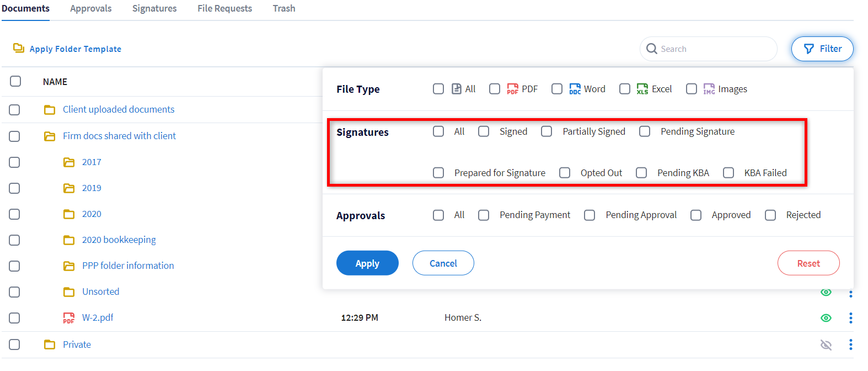Select the Excel file type icon
Screen dimensions: 868x371
click(x=641, y=88)
